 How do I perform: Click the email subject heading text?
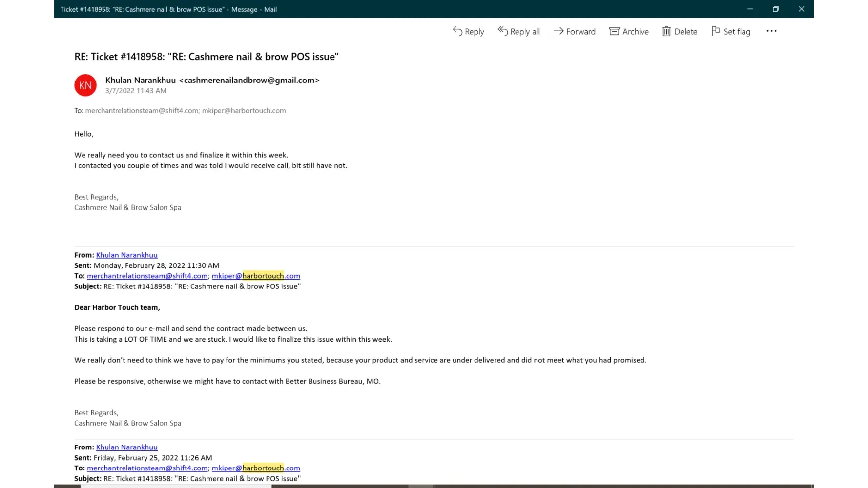pos(206,57)
